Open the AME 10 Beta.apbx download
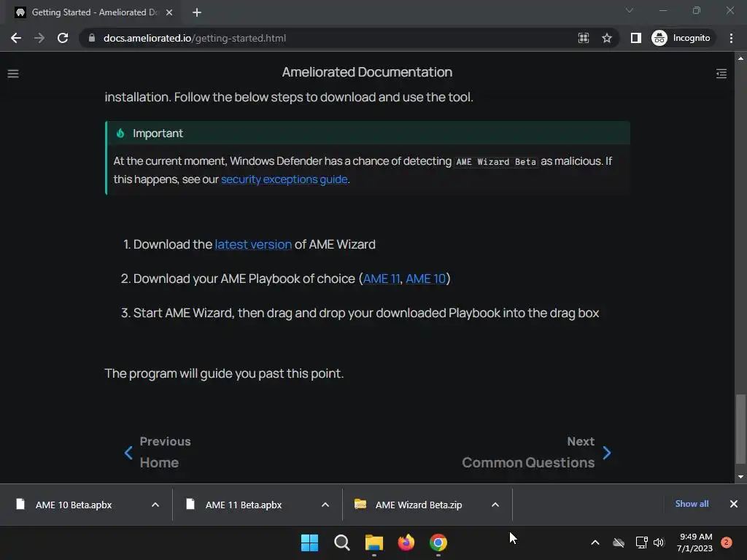The width and height of the screenshot is (747, 560). point(74,505)
